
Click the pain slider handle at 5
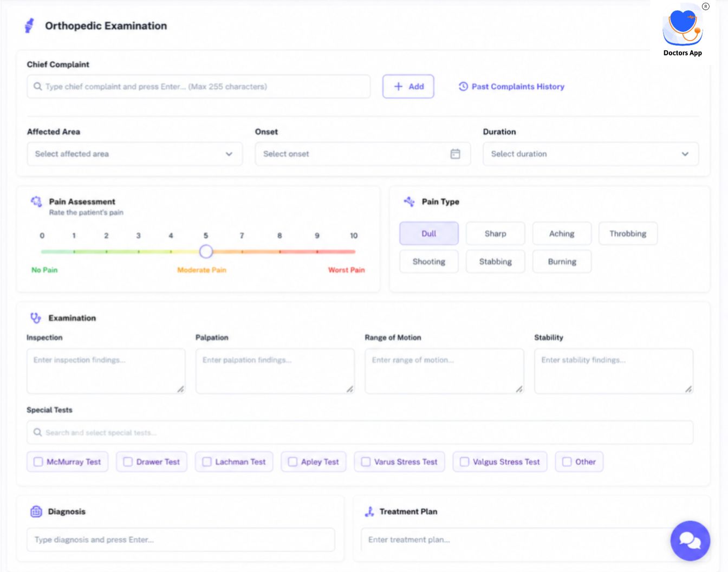(x=206, y=251)
